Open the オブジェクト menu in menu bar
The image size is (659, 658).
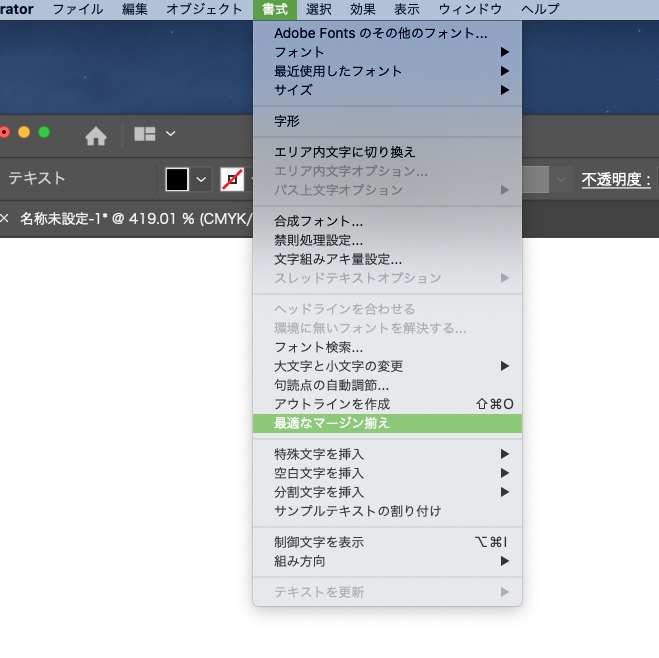(x=204, y=9)
